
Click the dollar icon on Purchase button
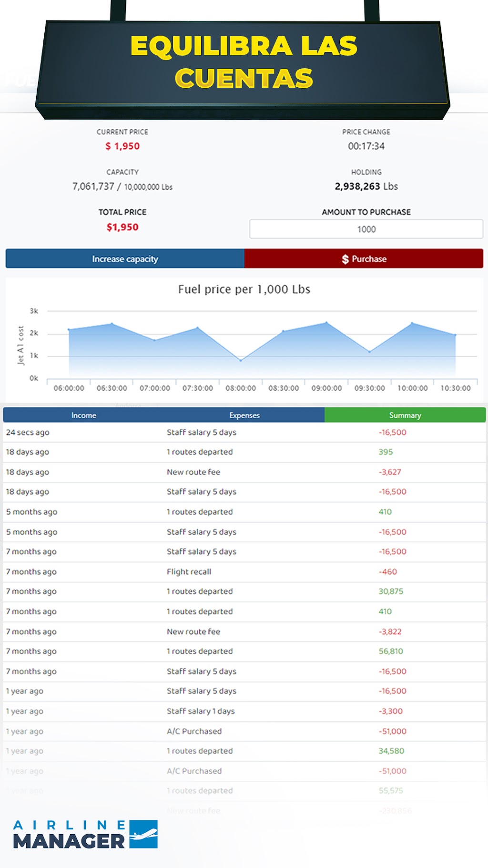coord(345,259)
